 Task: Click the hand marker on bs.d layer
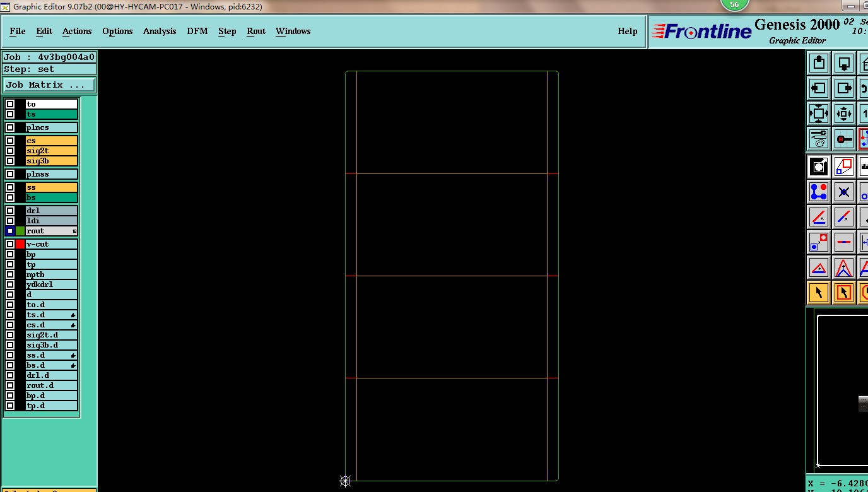click(x=73, y=365)
